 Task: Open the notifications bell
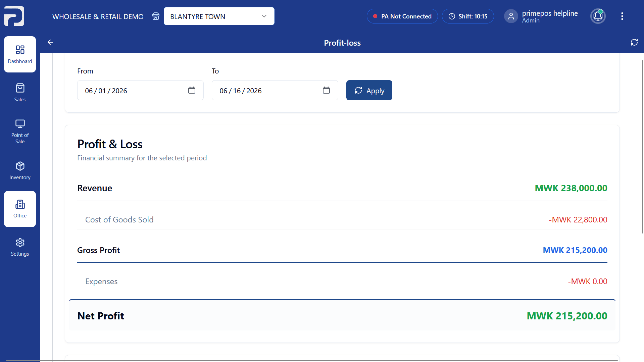coord(598,16)
